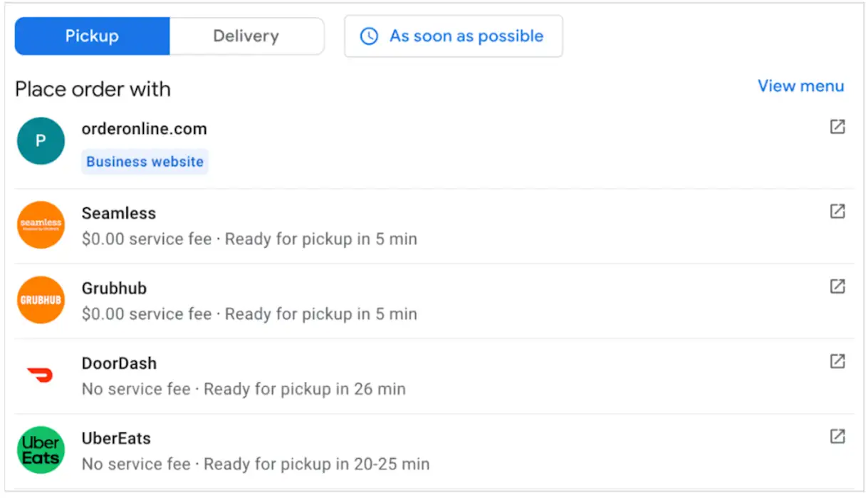The width and height of the screenshot is (868, 498).
Task: Switch to the Delivery option
Action: coord(246,36)
